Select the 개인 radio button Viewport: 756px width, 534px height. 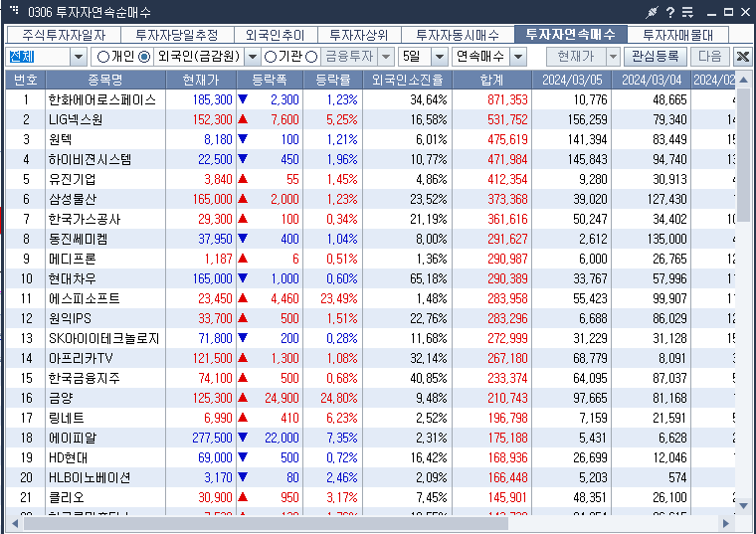click(103, 57)
